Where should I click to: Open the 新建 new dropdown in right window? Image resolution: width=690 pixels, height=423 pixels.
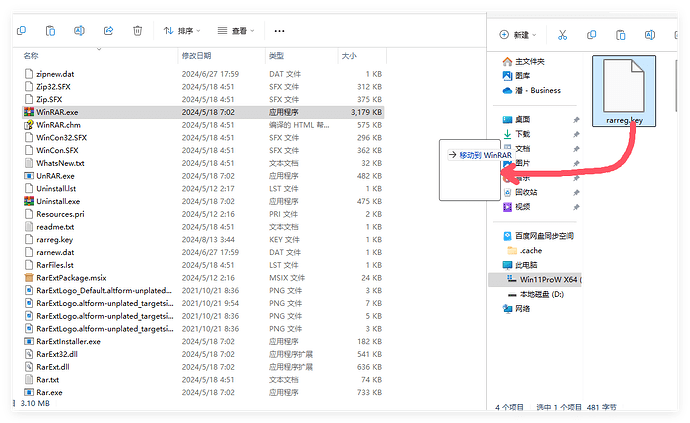(518, 35)
